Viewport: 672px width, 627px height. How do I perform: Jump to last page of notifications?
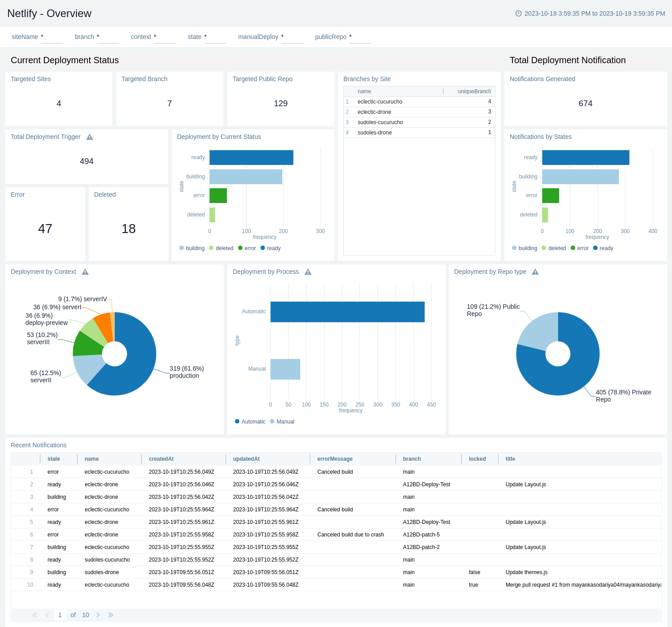111,615
